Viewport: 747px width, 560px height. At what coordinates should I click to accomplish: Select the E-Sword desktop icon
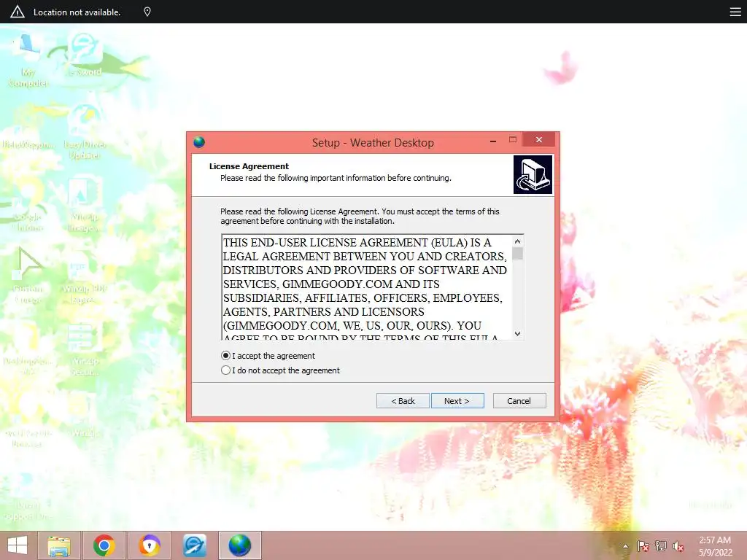pos(85,55)
